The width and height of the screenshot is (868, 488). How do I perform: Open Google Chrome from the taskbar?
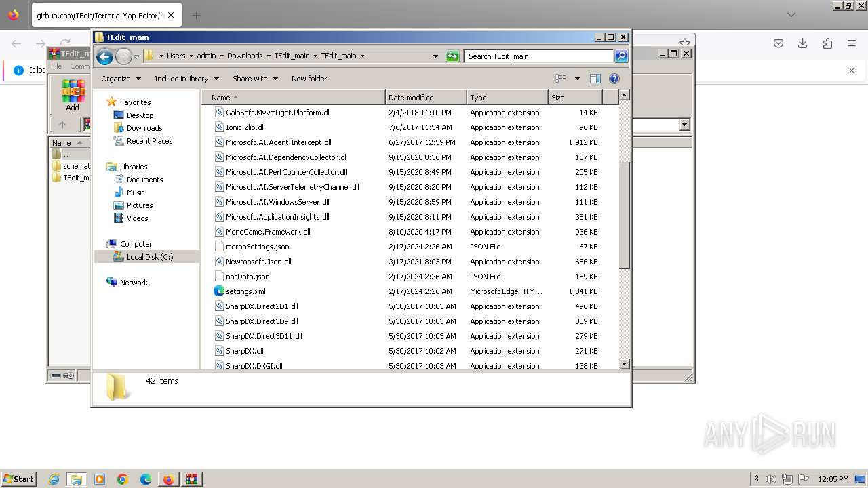(123, 479)
